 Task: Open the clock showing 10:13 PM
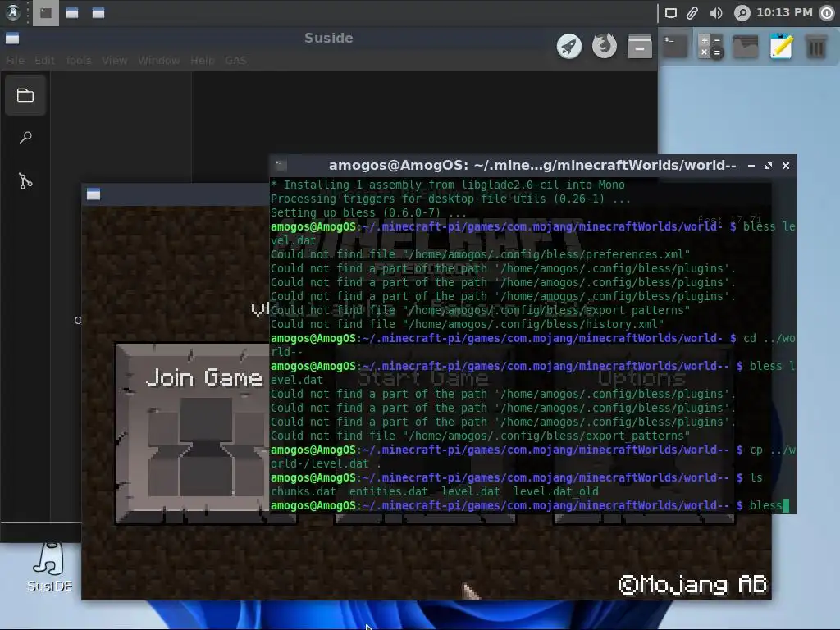[x=784, y=12]
